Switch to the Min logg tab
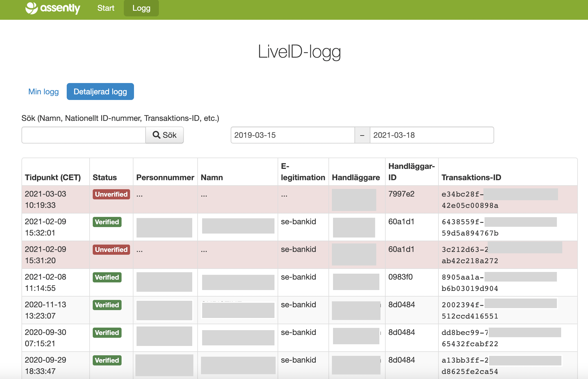 44,92
